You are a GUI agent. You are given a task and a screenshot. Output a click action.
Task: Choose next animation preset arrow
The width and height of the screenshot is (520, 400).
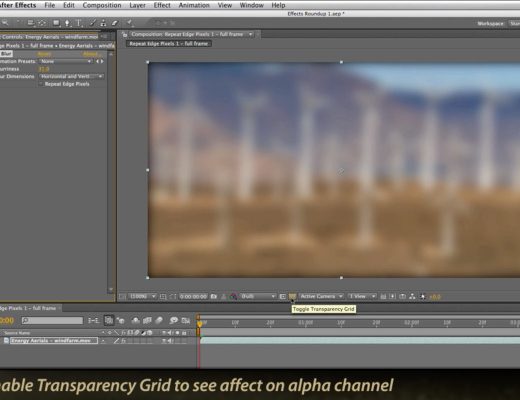pyautogui.click(x=102, y=61)
